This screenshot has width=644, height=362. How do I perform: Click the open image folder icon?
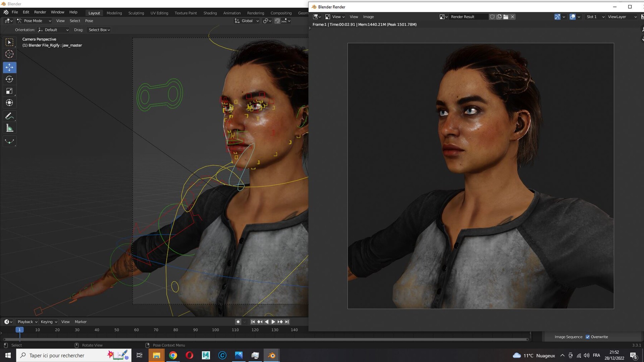(x=506, y=17)
